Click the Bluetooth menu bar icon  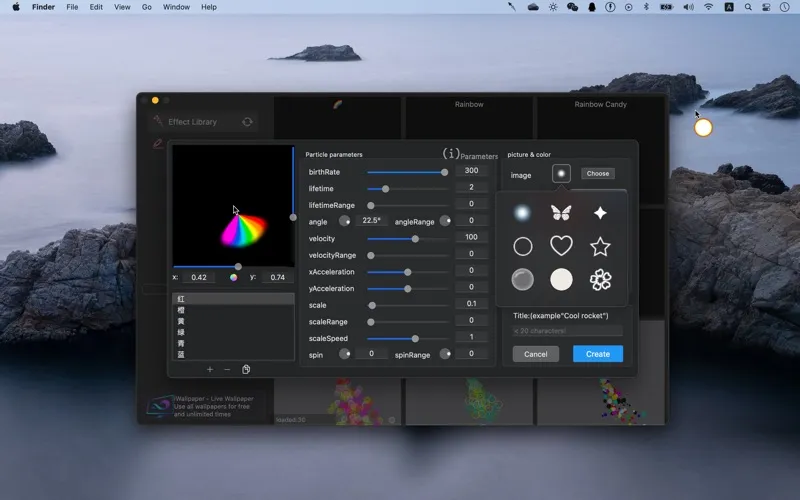click(646, 7)
